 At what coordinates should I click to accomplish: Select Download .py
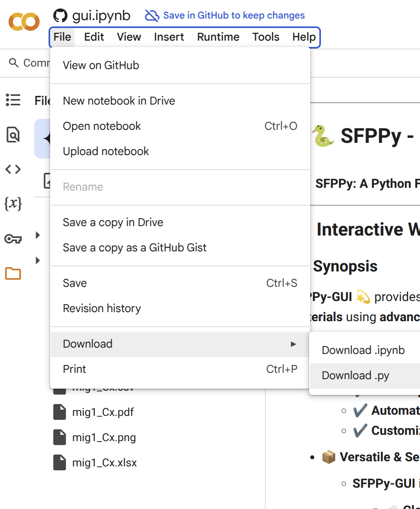[365, 376]
